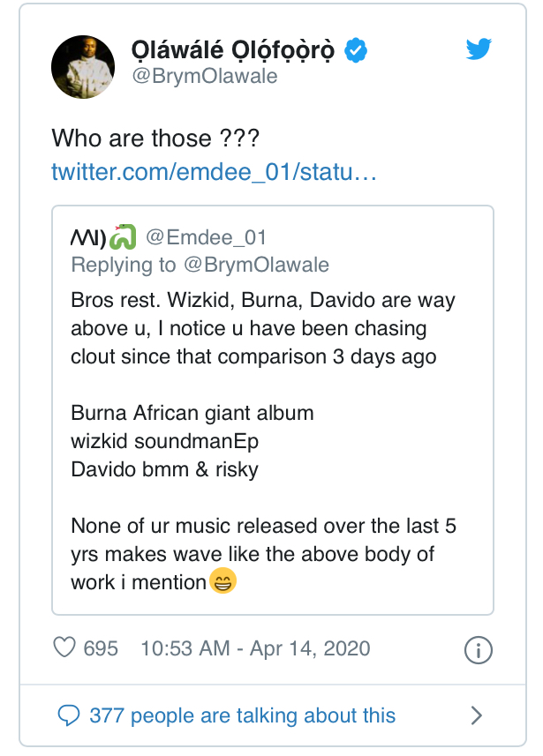Open the @BrymOlawale handle under display name

pos(204,76)
